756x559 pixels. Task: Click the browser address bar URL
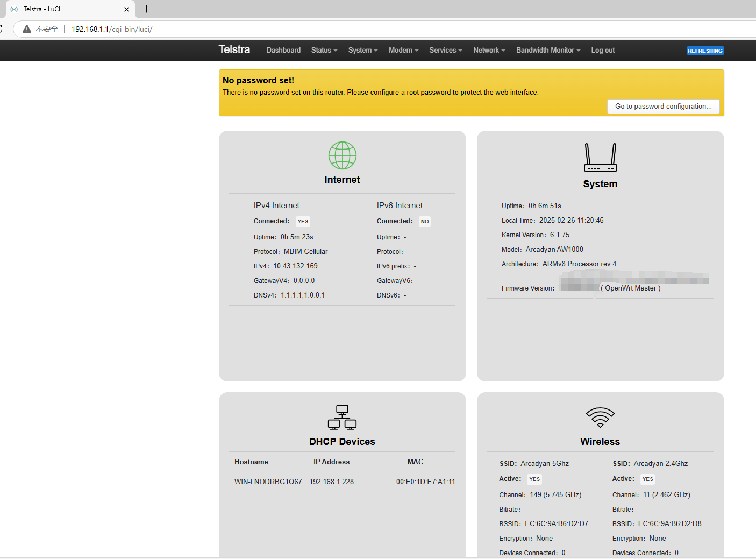(x=112, y=29)
